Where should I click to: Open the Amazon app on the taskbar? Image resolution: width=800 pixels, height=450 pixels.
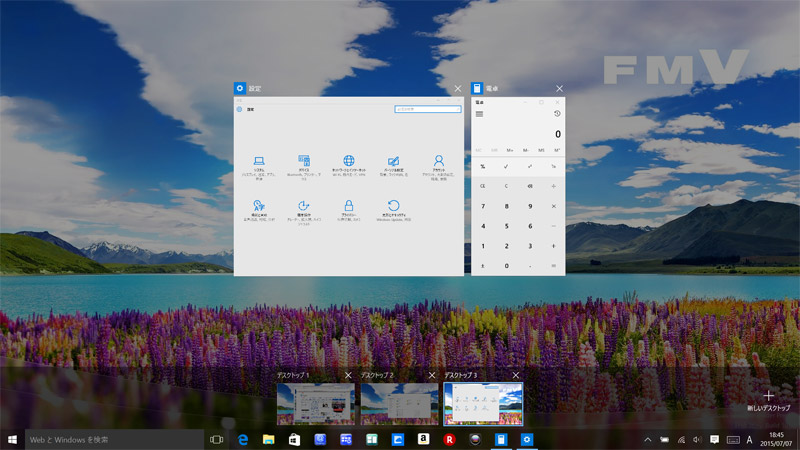click(x=424, y=440)
